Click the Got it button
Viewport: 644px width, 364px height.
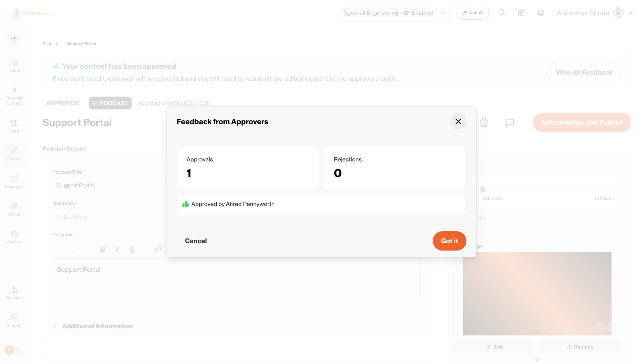pos(449,241)
